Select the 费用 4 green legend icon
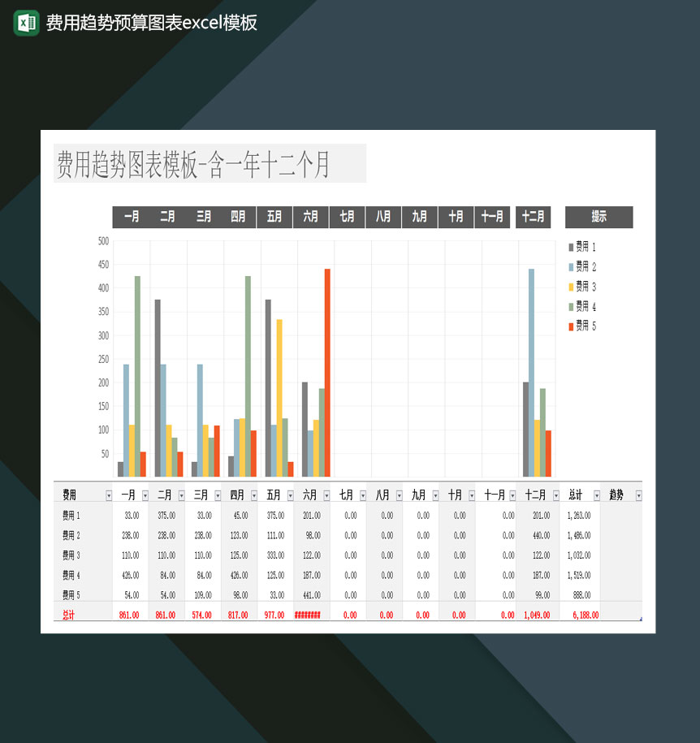700x743 pixels. pyautogui.click(x=571, y=307)
